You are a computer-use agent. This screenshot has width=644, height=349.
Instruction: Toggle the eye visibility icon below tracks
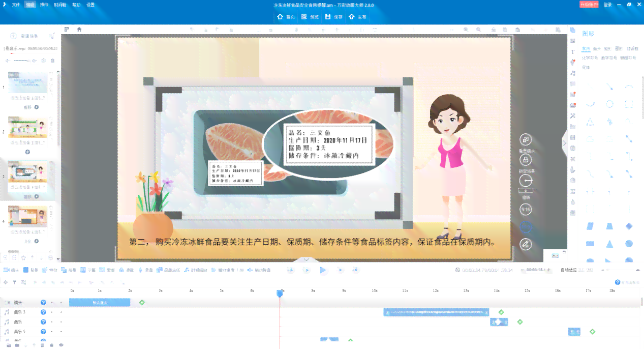pos(61,345)
